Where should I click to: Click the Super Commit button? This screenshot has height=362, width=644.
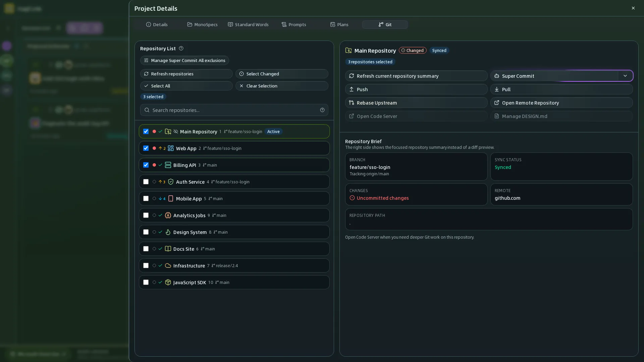(554, 76)
